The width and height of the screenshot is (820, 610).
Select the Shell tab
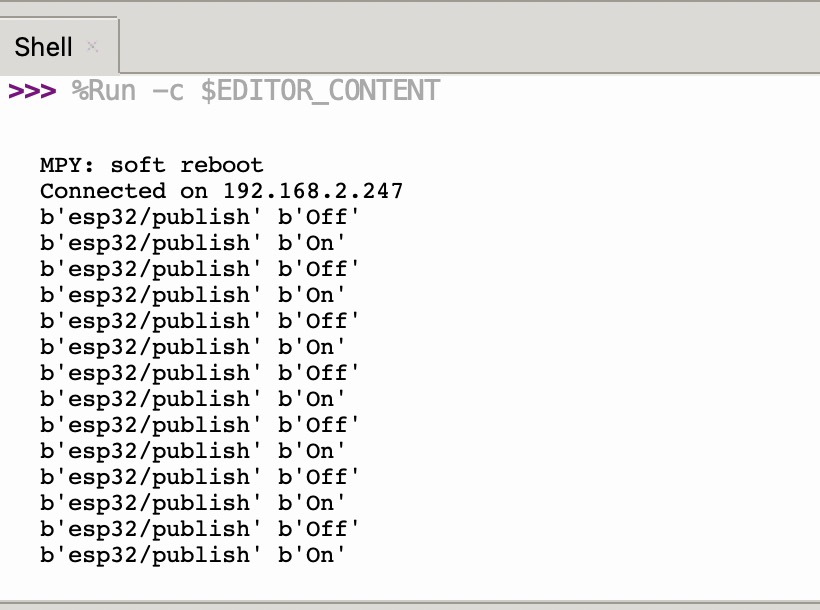(44, 46)
